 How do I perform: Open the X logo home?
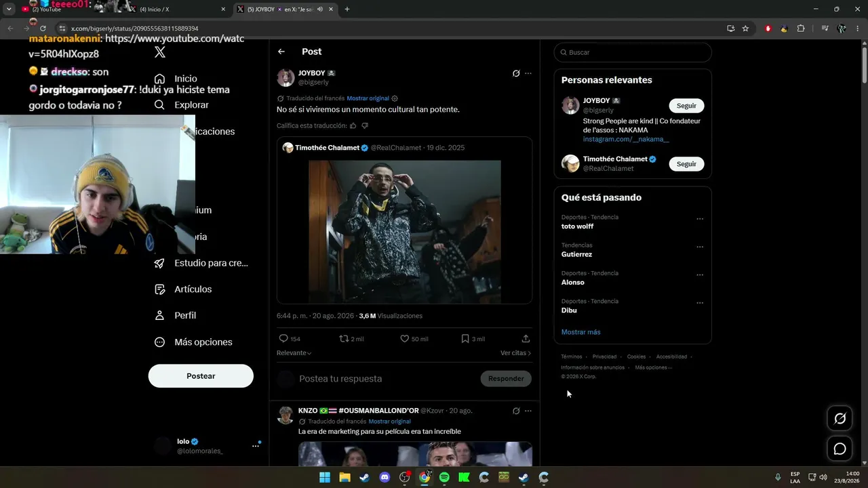click(160, 52)
